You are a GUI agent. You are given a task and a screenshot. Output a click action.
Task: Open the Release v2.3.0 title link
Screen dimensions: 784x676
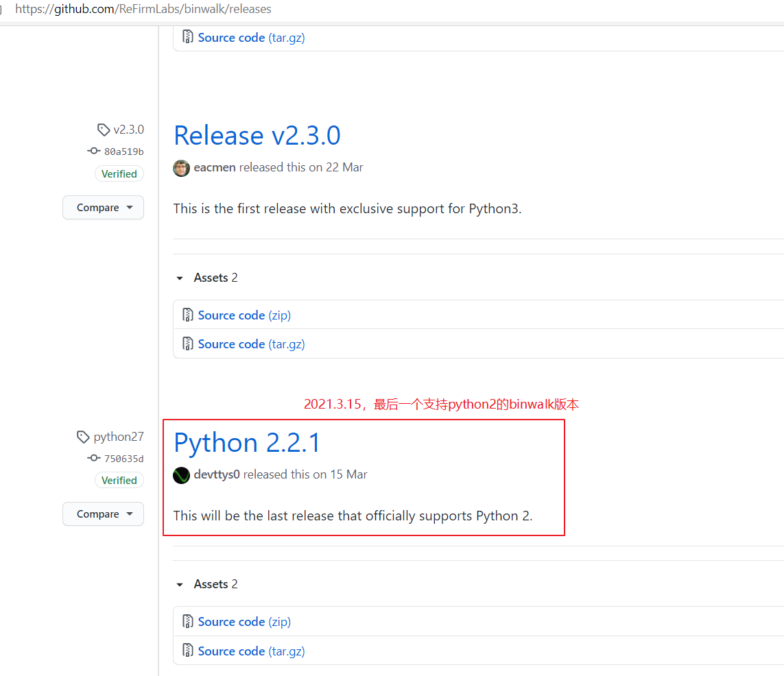click(257, 135)
